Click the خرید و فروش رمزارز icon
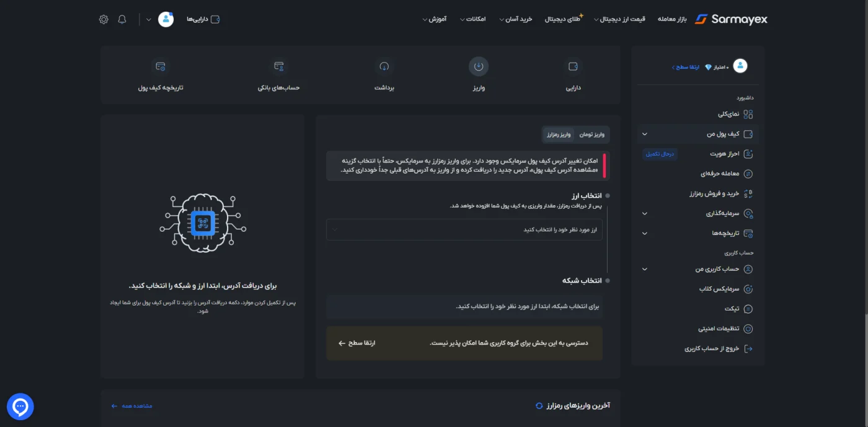This screenshot has height=427, width=868. click(748, 193)
